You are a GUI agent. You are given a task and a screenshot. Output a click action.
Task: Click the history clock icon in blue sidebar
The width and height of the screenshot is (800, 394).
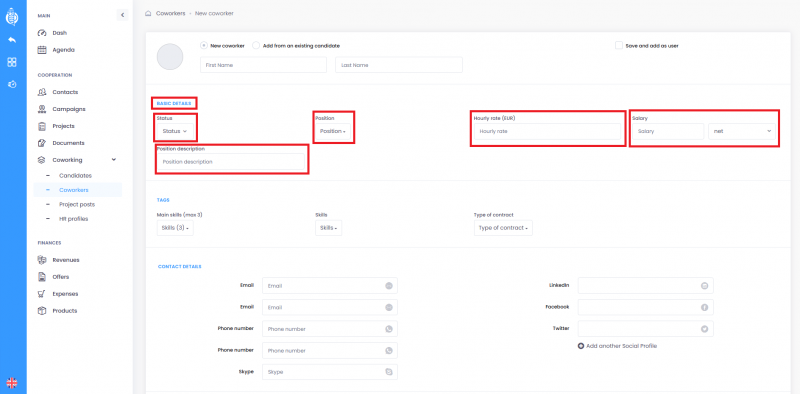point(12,84)
